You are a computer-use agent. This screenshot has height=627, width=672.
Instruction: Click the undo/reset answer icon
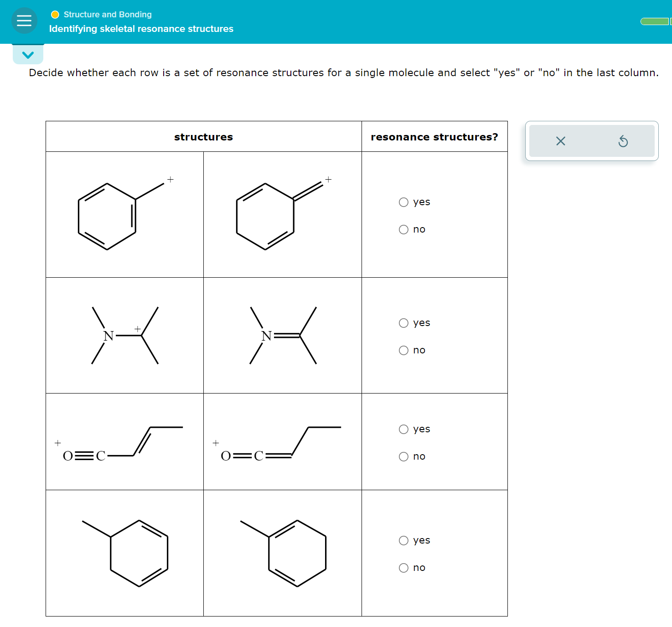(x=624, y=141)
